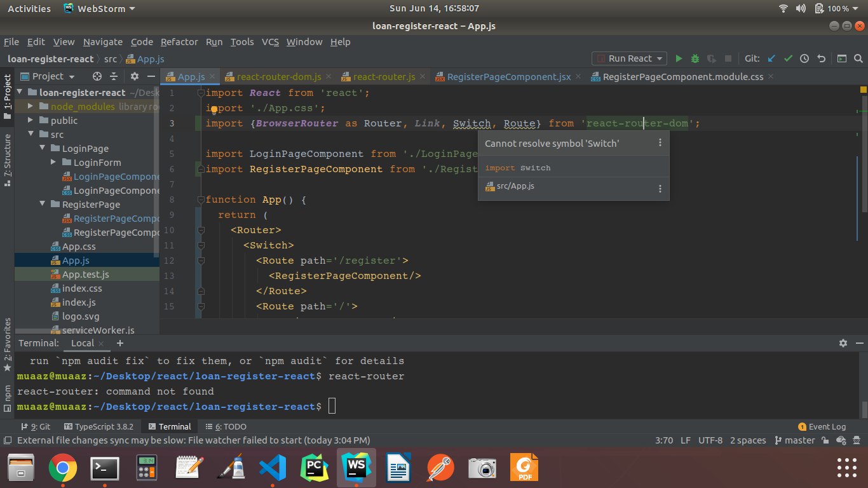Start debugging with the green bug icon
The image size is (868, 488).
coord(695,58)
